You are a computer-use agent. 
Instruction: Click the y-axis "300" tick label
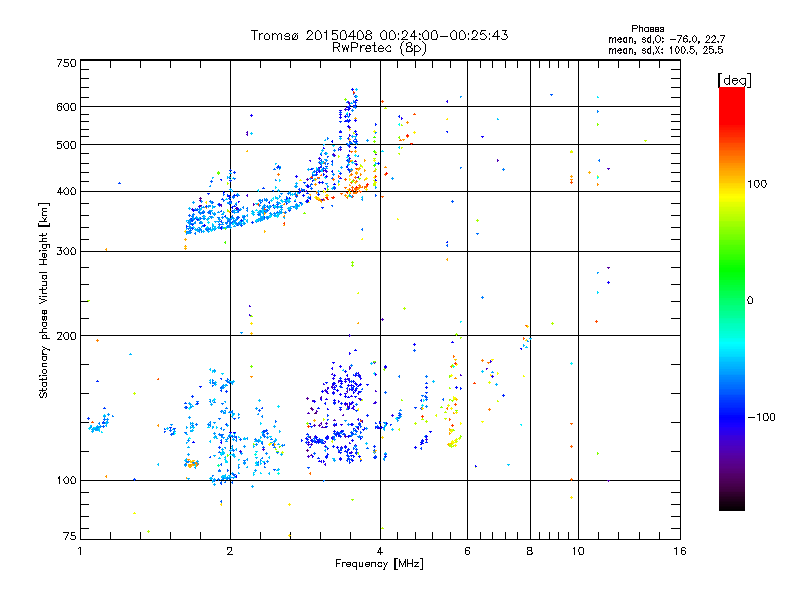point(66,252)
